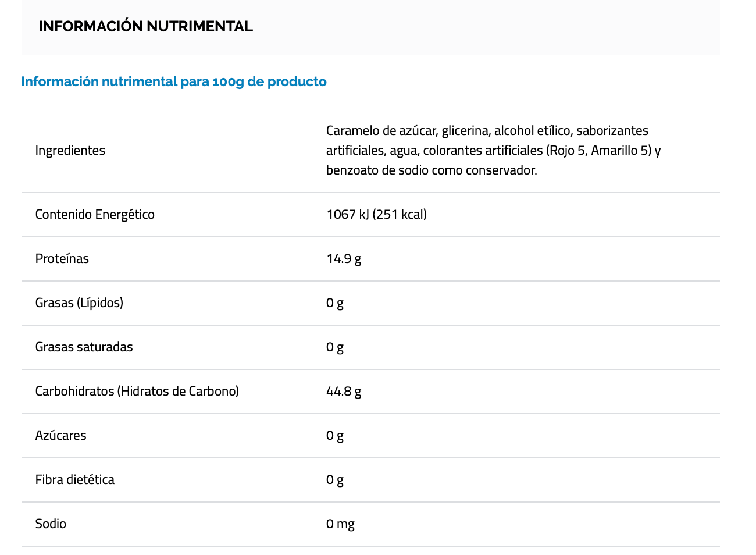Select the Grasas saturadas label

pos(84,347)
